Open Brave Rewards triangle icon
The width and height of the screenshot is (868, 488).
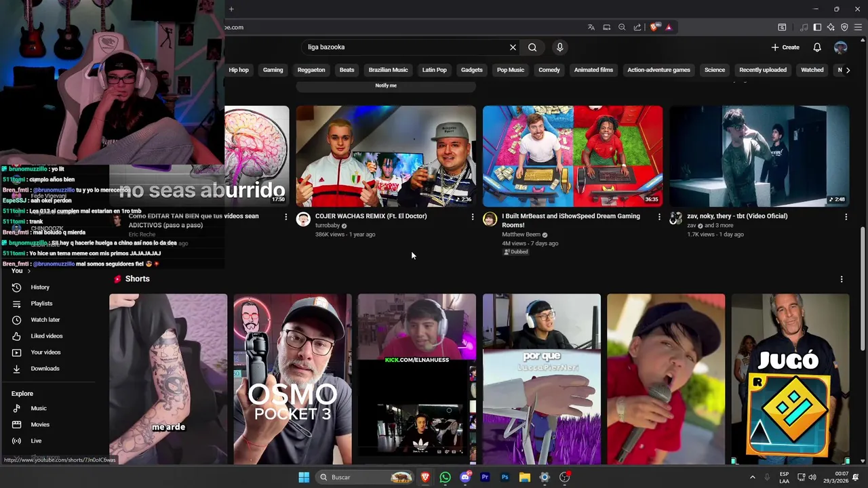coord(669,27)
